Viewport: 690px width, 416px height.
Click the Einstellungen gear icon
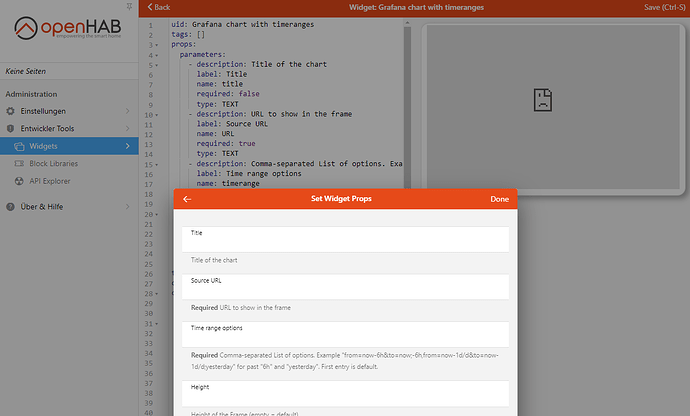(10, 111)
